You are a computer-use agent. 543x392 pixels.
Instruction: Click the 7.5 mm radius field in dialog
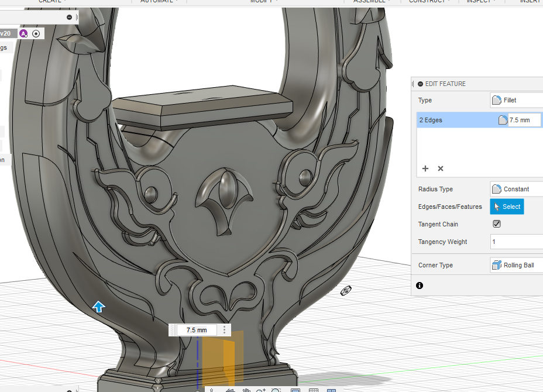(x=524, y=120)
